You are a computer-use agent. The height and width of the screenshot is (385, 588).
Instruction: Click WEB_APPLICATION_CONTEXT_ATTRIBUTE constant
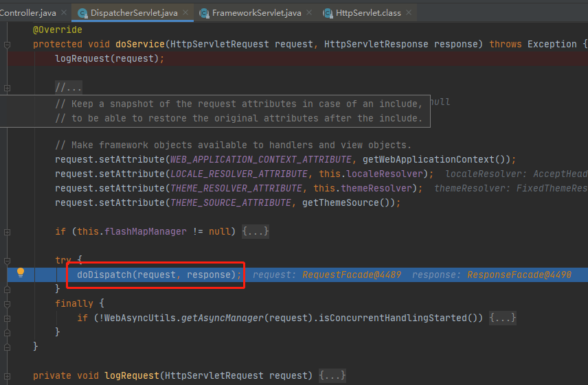point(261,159)
